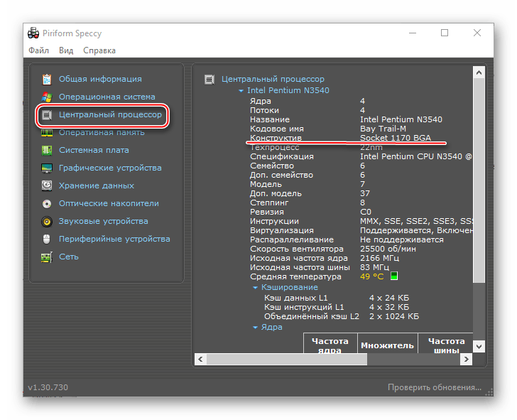Open the Сеть network card icon

(47, 257)
